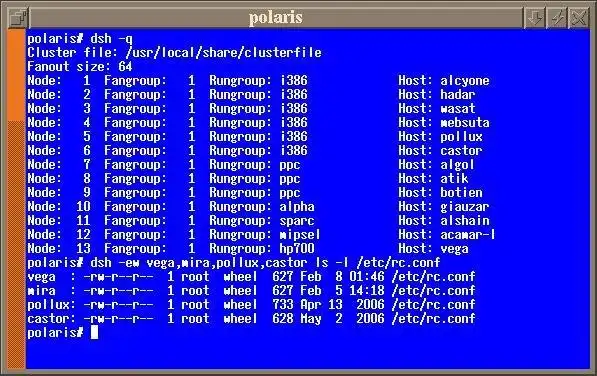The height and width of the screenshot is (376, 597).
Task: Click host name 'algol'
Action: click(x=457, y=165)
